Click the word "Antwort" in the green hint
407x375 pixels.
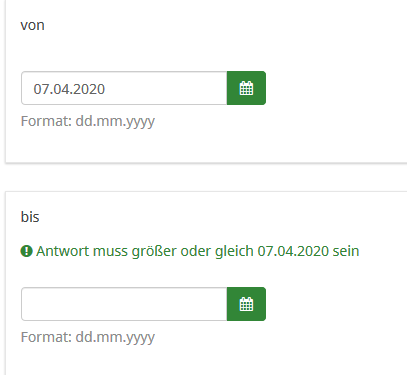click(x=63, y=251)
